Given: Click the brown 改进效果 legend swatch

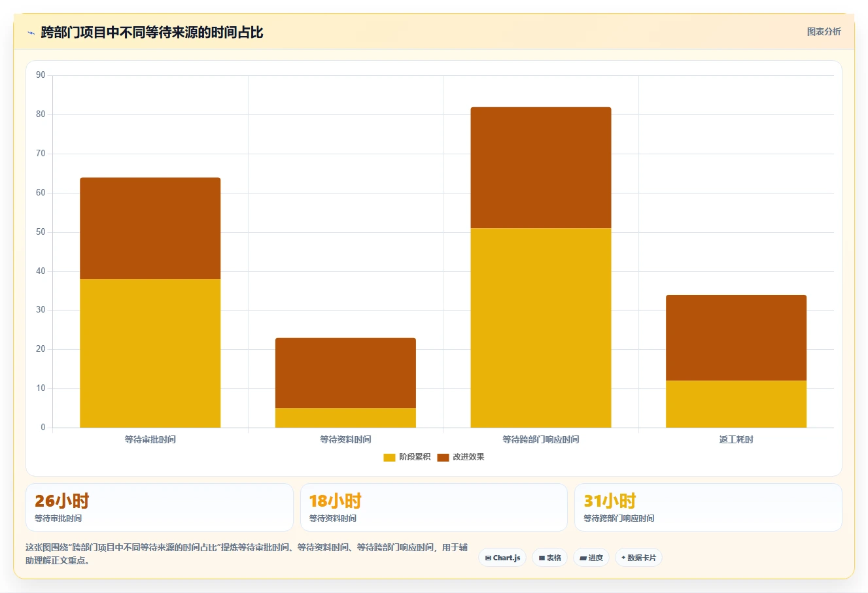Looking at the screenshot, I should [443, 457].
